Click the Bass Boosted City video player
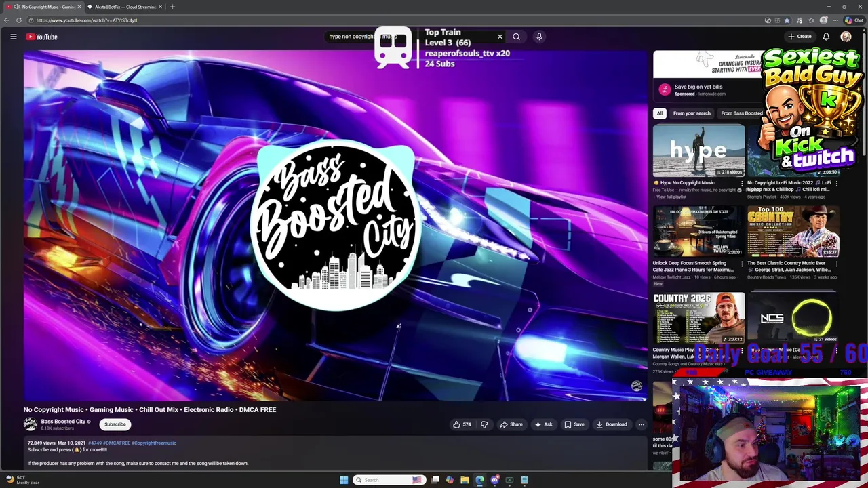868x488 pixels. pos(336,226)
